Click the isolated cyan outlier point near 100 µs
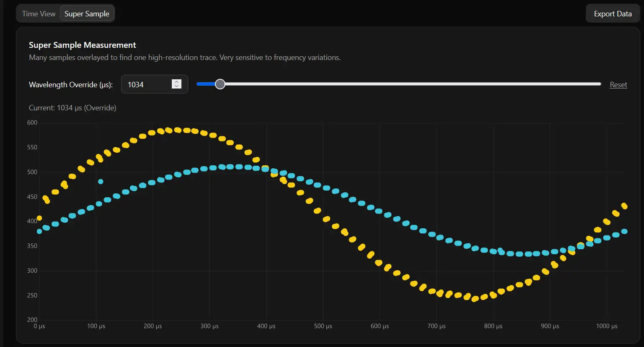This screenshot has height=347, width=644. tap(101, 182)
